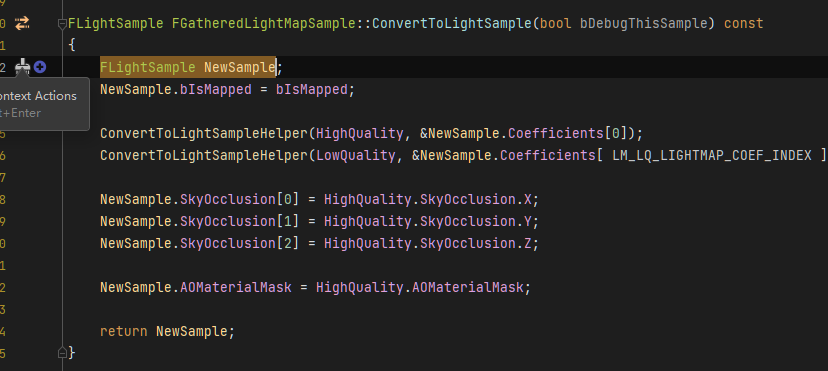Click the NewSample.AOMaterialMask member
Image resolution: width=828 pixels, height=371 pixels.
point(195,287)
